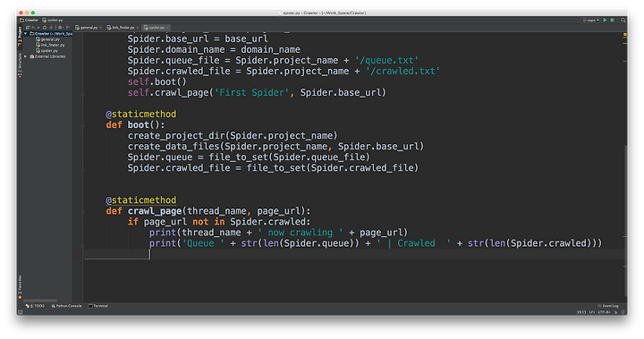Expand the External Libraries node
The width and height of the screenshot is (644, 339).
[25, 56]
